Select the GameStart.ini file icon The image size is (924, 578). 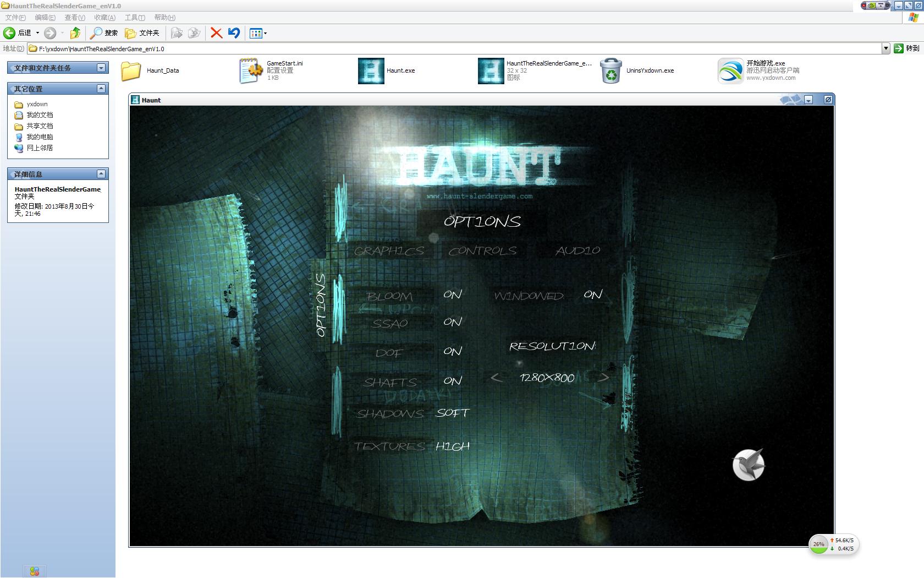[251, 71]
